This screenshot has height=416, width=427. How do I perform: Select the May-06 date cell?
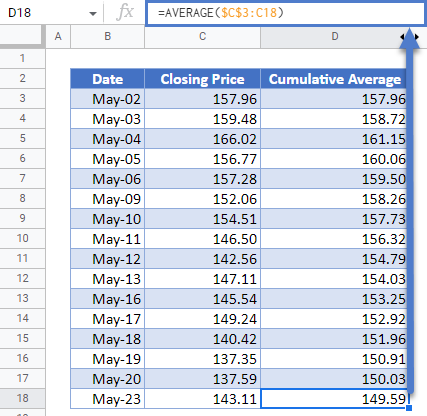pos(107,179)
